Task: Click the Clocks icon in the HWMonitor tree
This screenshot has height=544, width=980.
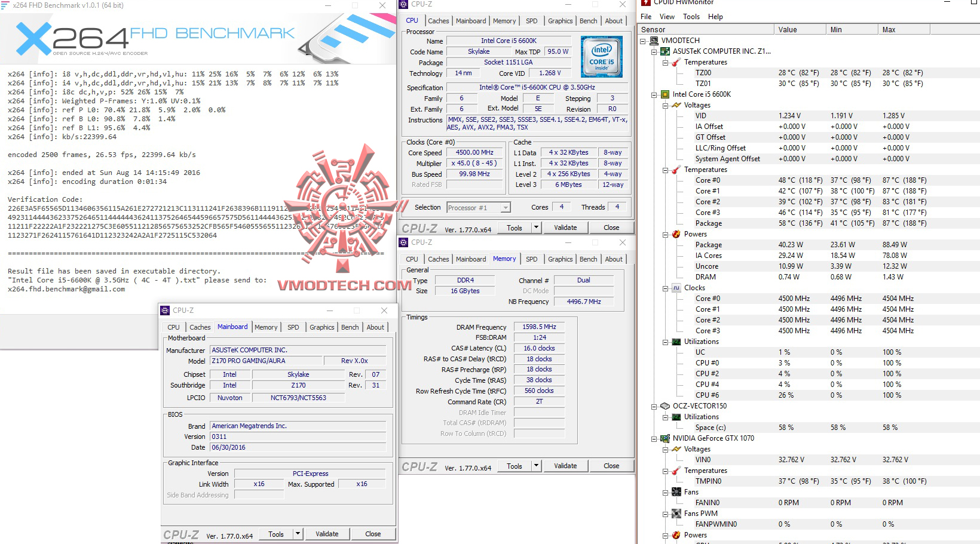Action: pyautogui.click(x=676, y=288)
